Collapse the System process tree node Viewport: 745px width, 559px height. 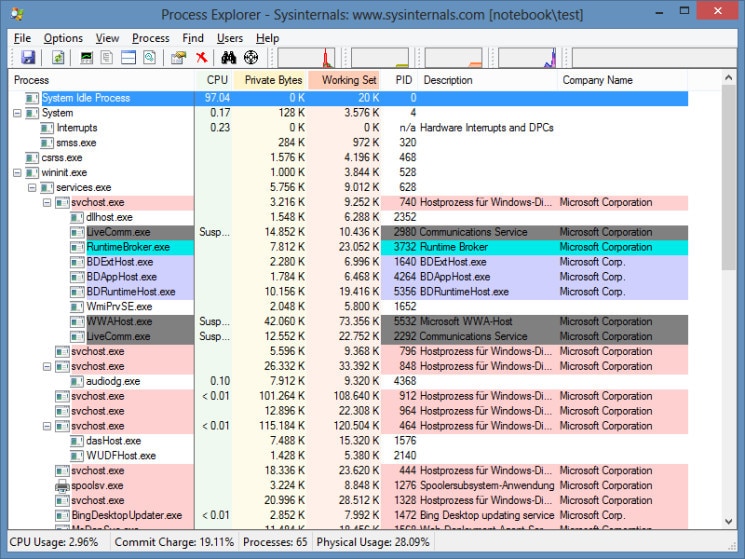[x=17, y=113]
